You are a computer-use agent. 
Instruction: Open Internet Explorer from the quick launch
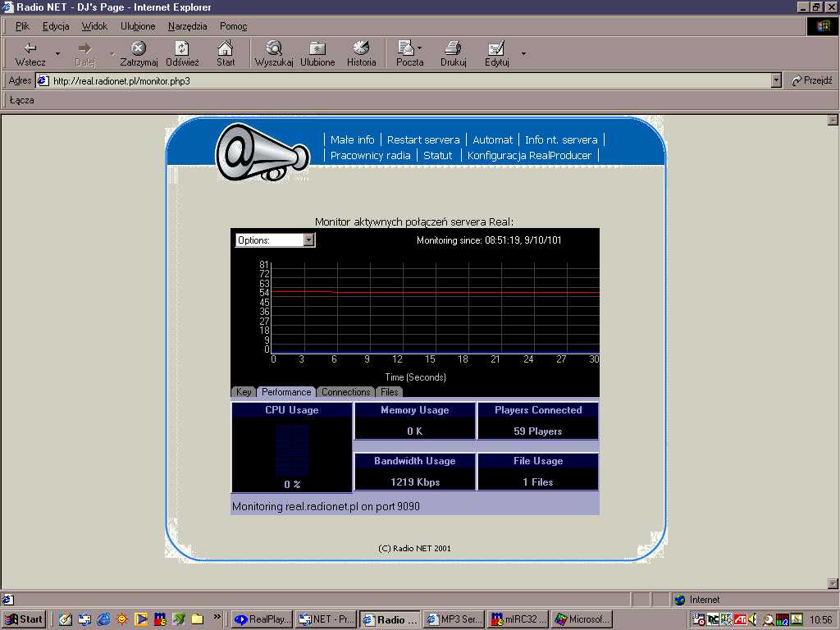coord(103,619)
